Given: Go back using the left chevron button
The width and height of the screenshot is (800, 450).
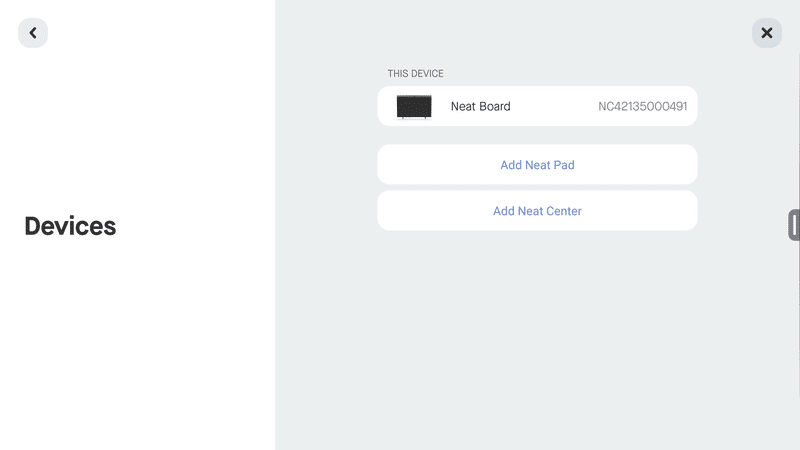Looking at the screenshot, I should [x=33, y=33].
